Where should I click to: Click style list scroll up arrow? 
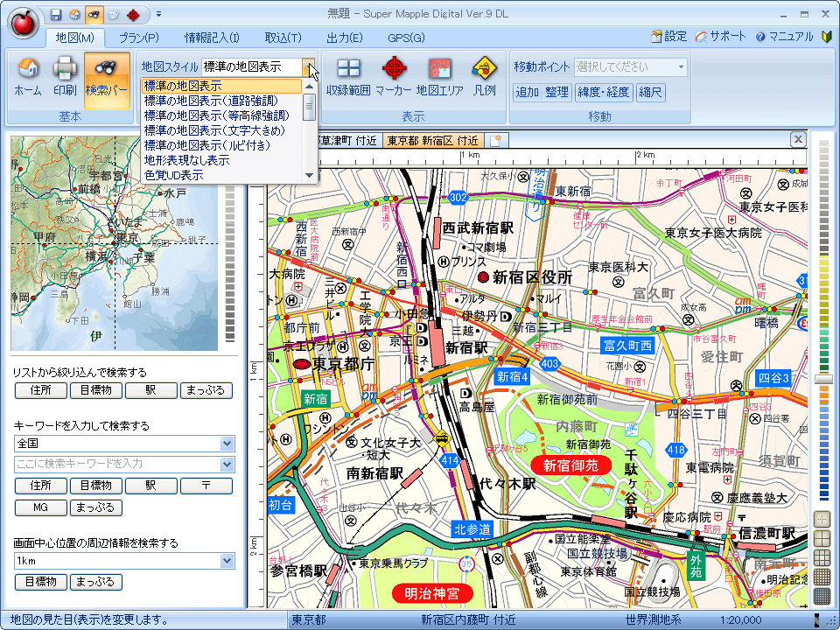coord(309,86)
